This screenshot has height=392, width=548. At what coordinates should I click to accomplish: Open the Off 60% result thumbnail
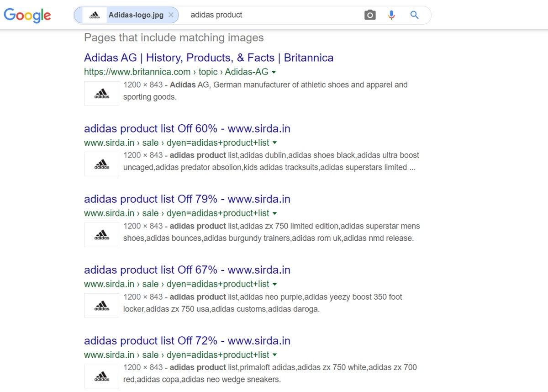[101, 164]
